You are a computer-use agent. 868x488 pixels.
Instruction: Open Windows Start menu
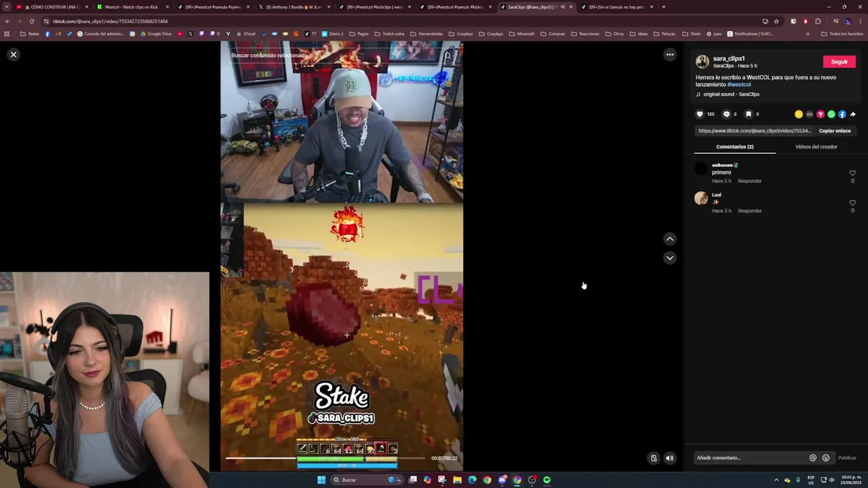321,480
